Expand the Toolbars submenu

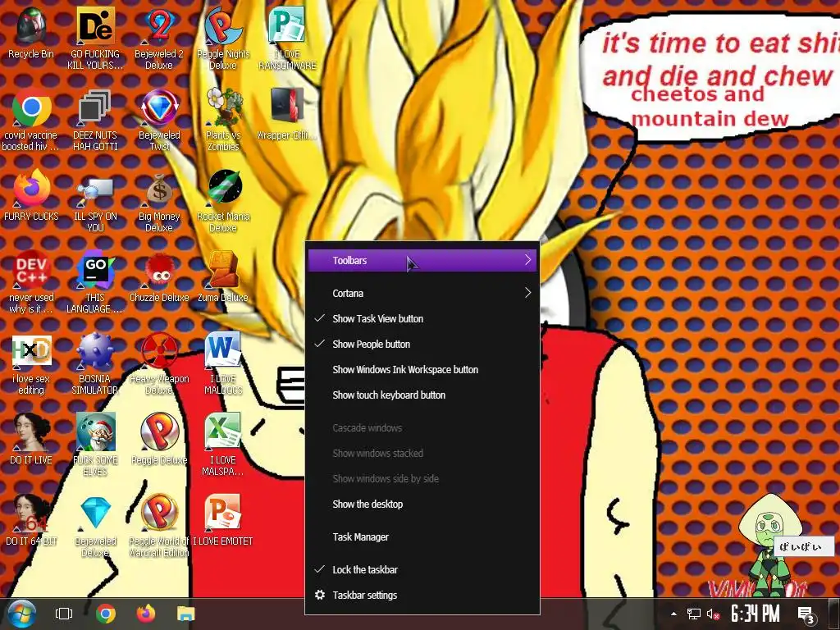(422, 260)
